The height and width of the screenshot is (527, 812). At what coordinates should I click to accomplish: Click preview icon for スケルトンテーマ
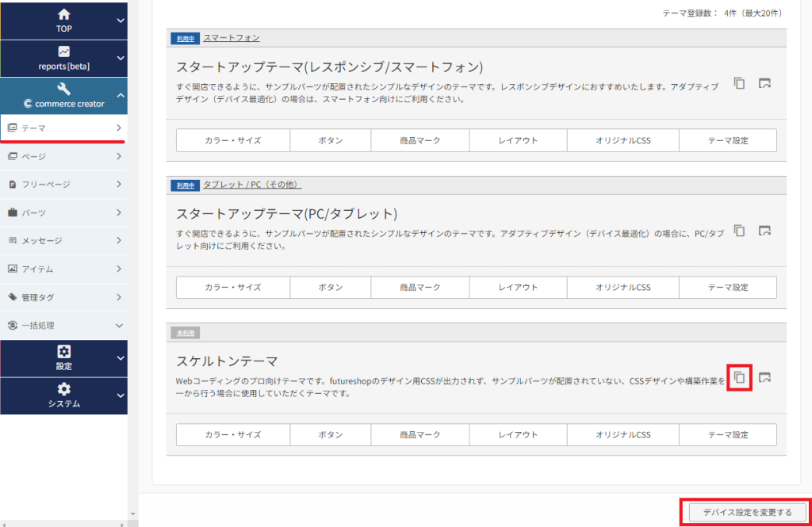764,378
